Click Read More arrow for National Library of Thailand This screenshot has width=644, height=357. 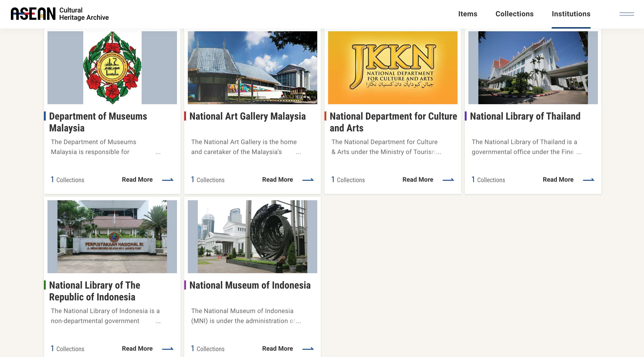(589, 179)
